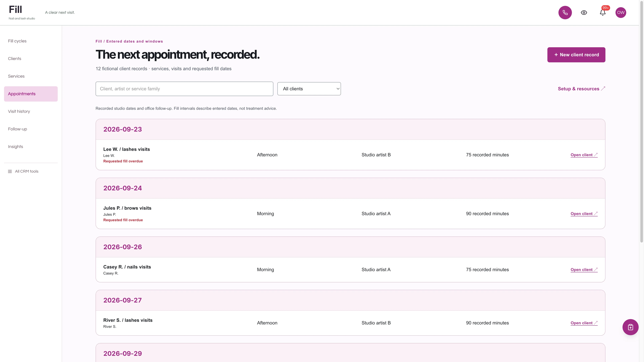
Task: Click the 2026-09-29 date header
Action: click(x=122, y=353)
